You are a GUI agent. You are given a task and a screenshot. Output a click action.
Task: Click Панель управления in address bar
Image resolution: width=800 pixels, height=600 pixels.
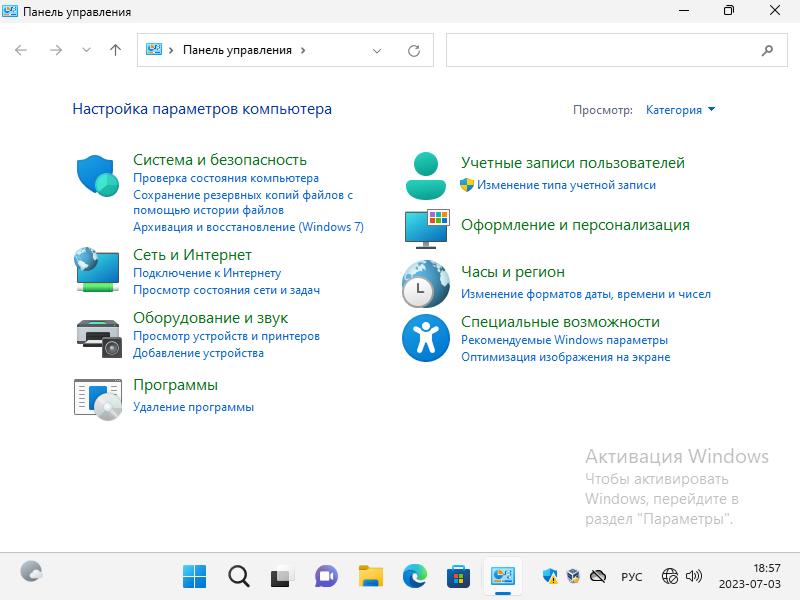coord(237,50)
